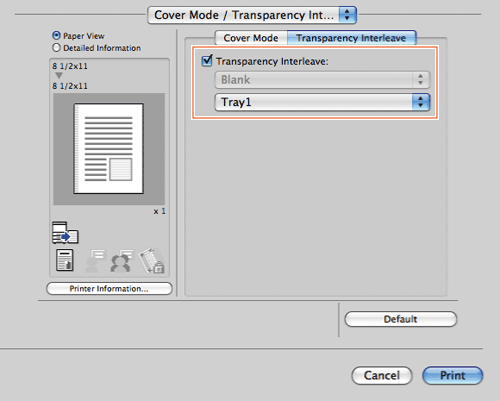Click the greyed-out single user note icon
Screen dimensions: 500x401
click(x=95, y=260)
